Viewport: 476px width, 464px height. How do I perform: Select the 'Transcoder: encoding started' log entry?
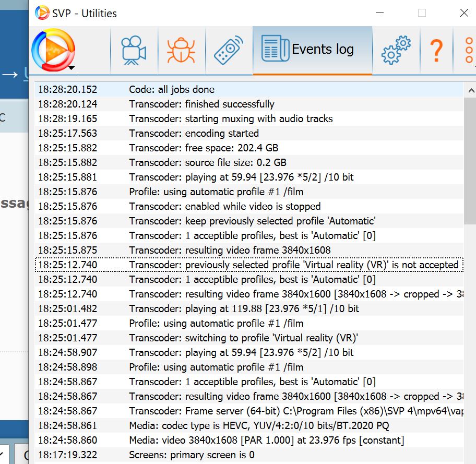(194, 134)
